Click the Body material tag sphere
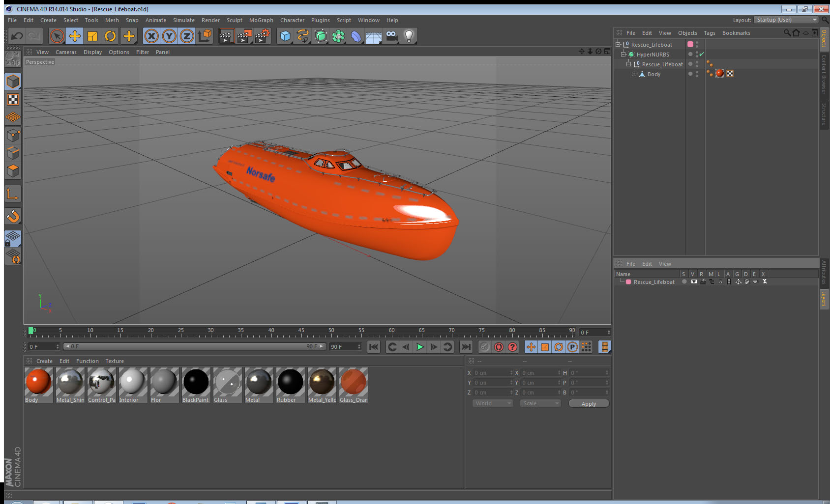 720,73
